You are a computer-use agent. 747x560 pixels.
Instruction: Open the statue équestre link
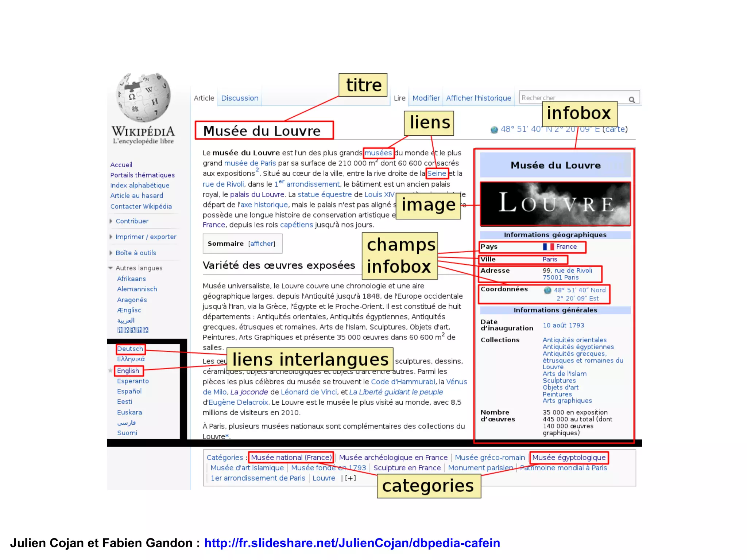[x=325, y=194]
